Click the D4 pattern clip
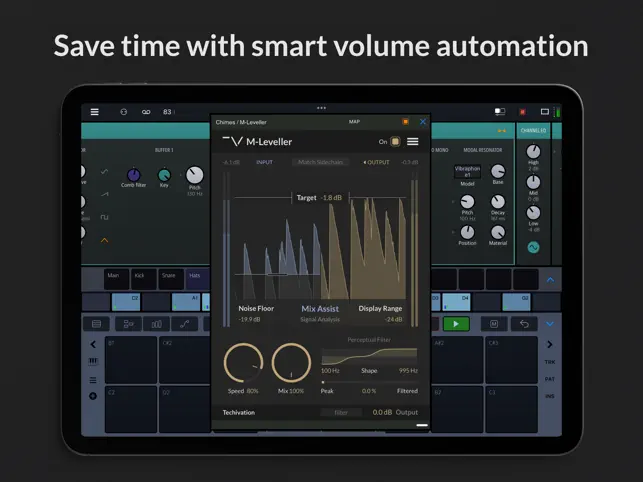 (x=456, y=302)
